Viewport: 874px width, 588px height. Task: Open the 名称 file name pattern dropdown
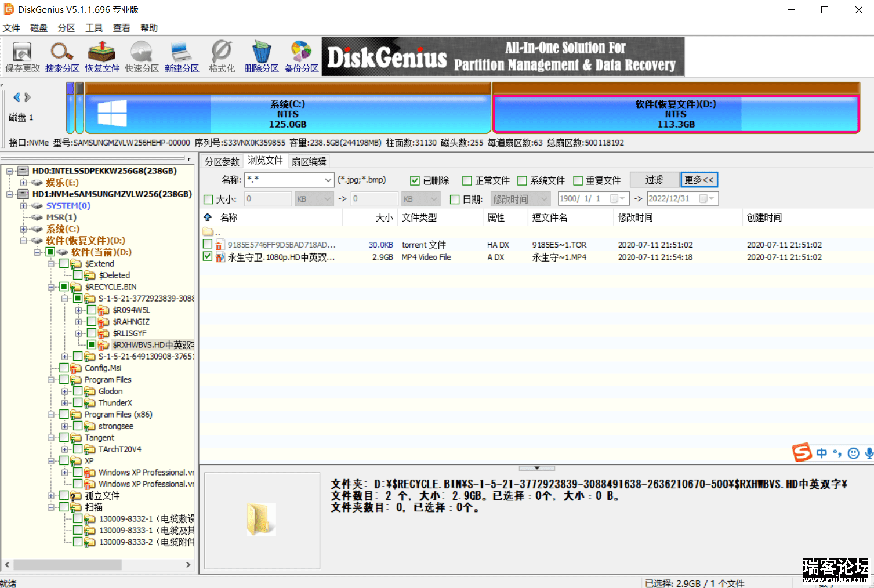point(328,180)
